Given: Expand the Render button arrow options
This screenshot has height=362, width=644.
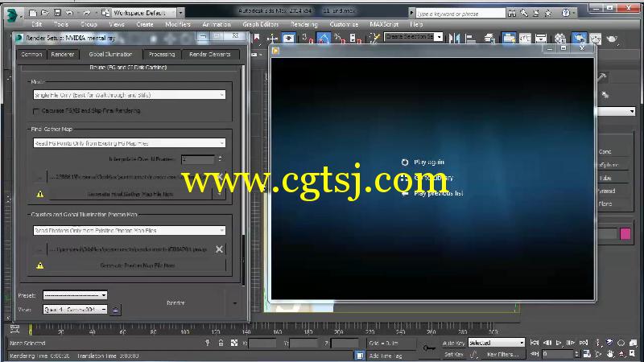Looking at the screenshot, I should pos(234,303).
